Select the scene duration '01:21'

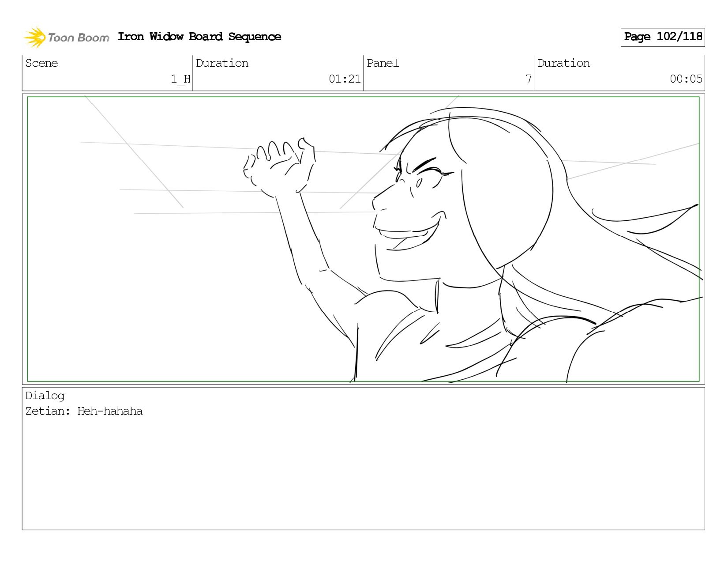345,79
